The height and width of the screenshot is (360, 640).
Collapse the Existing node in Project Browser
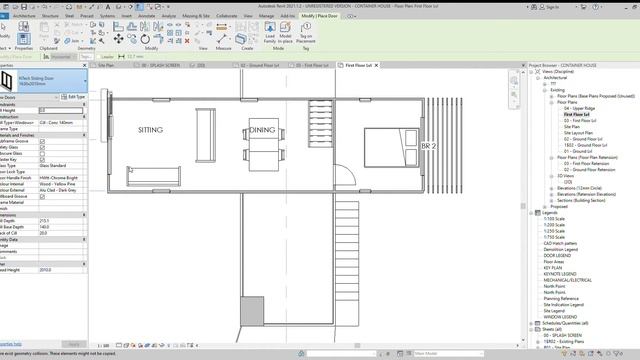[544, 90]
